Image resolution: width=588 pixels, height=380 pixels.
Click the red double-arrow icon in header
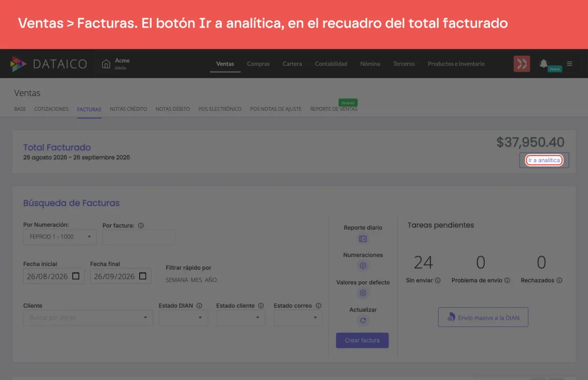[x=522, y=64]
